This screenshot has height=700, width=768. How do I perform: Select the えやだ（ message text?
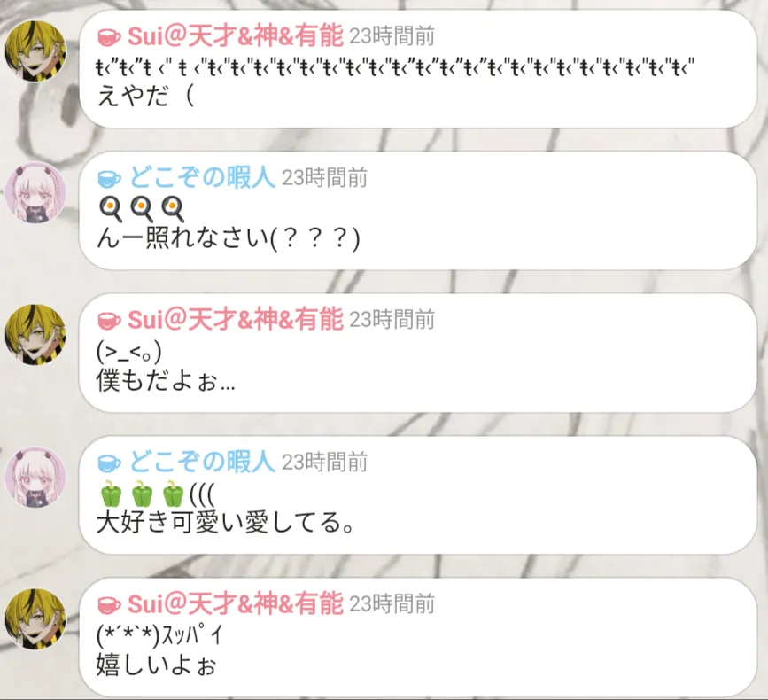146,96
